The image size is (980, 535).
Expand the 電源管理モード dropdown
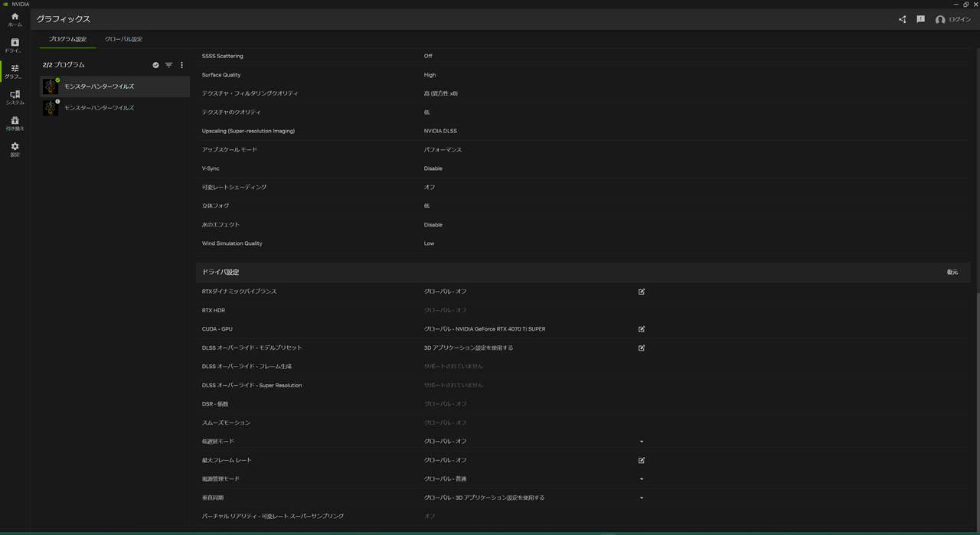click(x=641, y=478)
